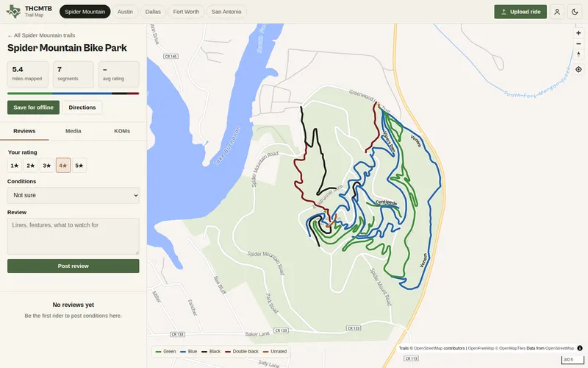Open the Conditions dropdown showing Not sure
588x368 pixels.
click(x=73, y=195)
